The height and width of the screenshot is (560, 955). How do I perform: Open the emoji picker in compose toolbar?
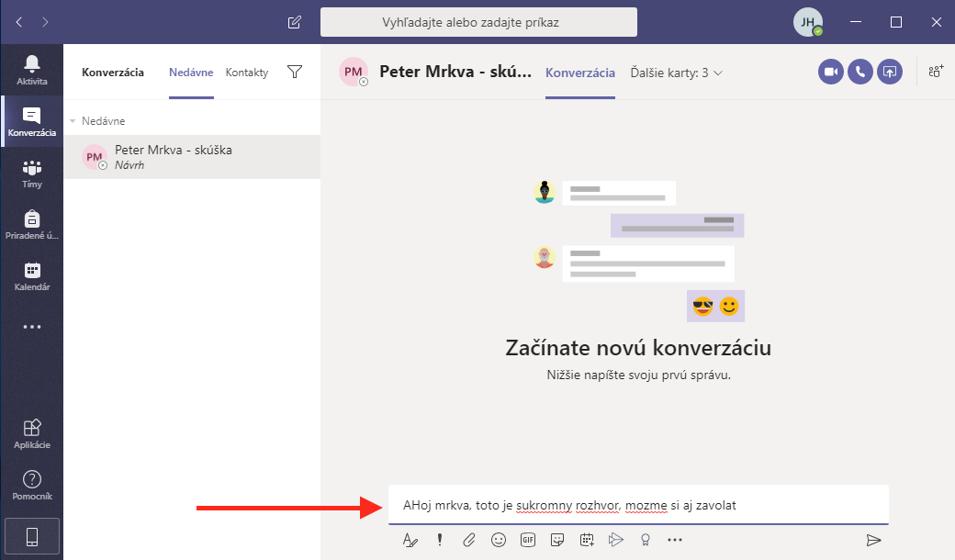(x=499, y=540)
